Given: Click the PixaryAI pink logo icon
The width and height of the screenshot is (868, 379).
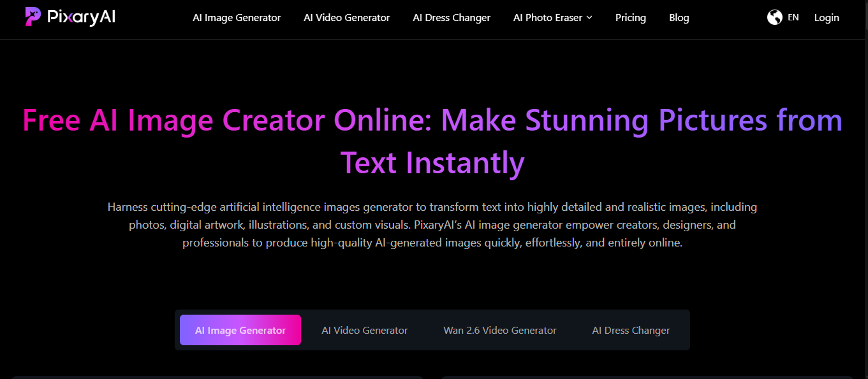Looking at the screenshot, I should (x=33, y=17).
